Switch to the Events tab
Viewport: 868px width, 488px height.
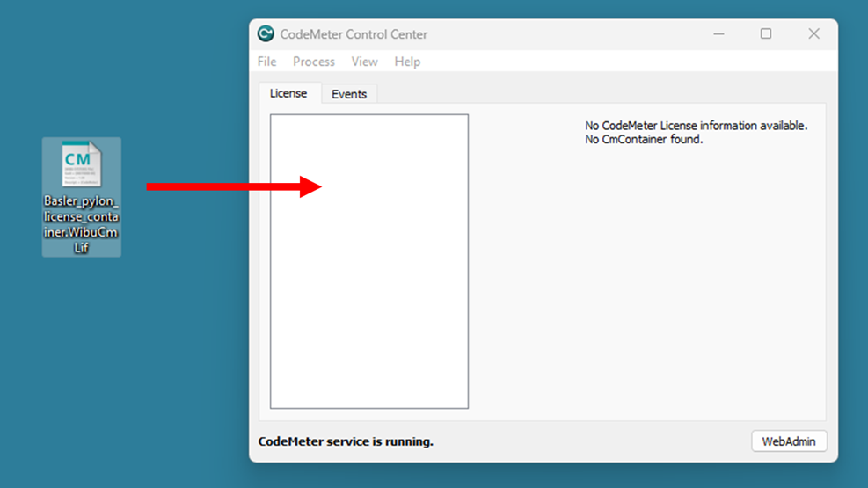pos(349,94)
